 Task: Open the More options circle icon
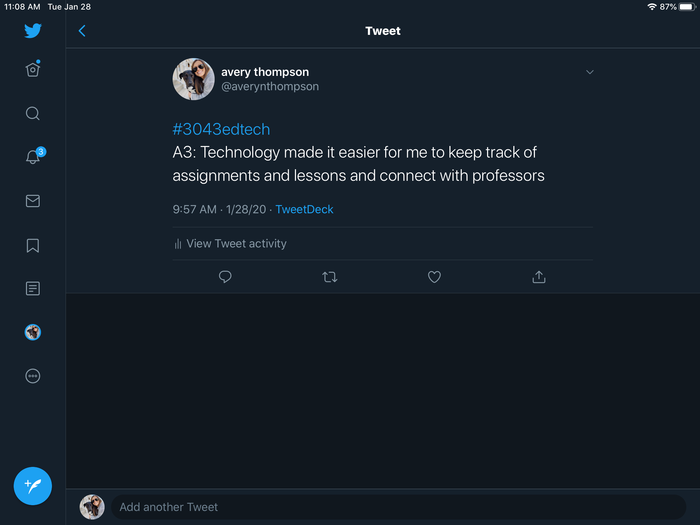[x=33, y=376]
